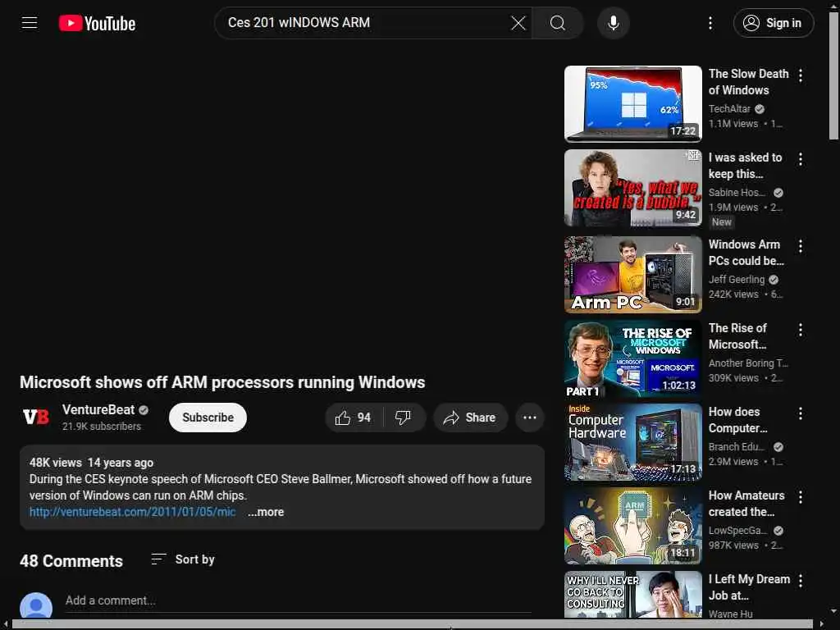
Task: Click the TechAltar channel name
Action: (x=729, y=109)
